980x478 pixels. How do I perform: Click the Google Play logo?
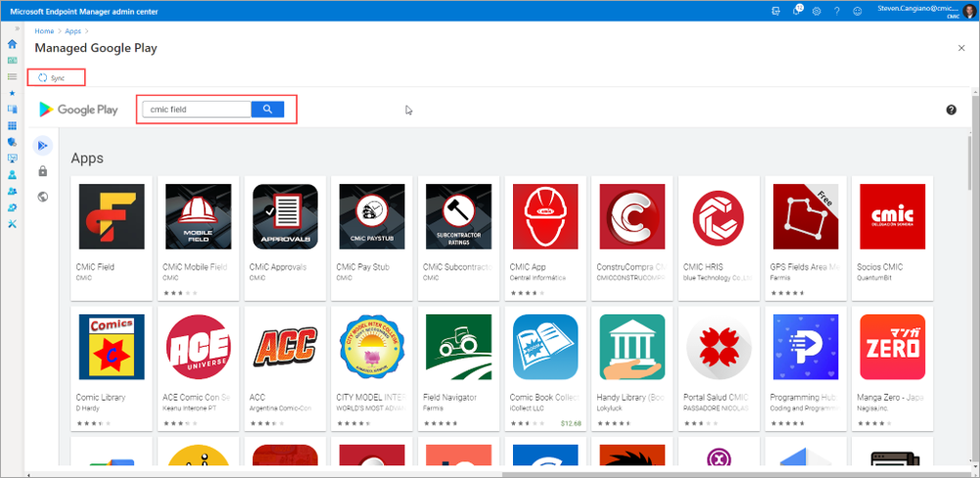(78, 110)
